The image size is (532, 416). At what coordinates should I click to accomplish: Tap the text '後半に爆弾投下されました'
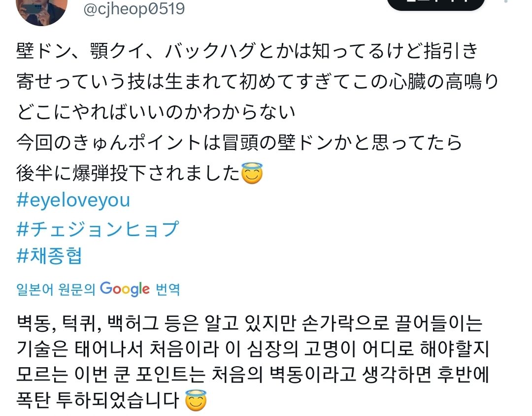point(128,173)
